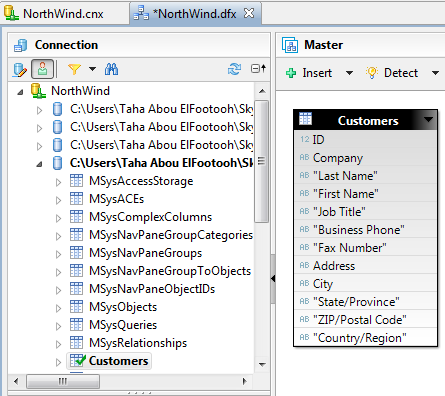Expand the second C:\Users database node
The width and height of the screenshot is (445, 396).
point(39,128)
